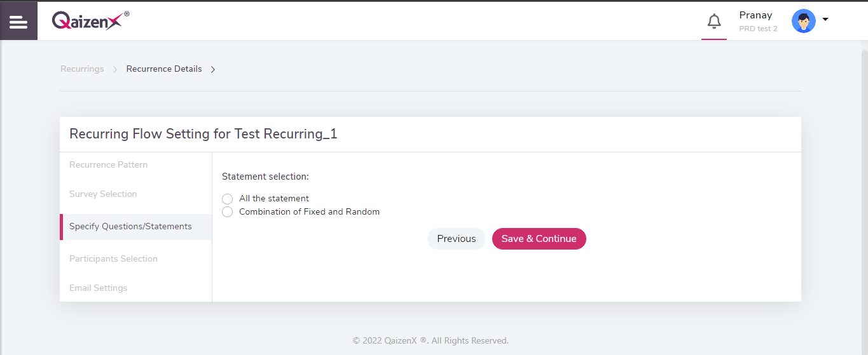
Task: Open the notifications bell
Action: (x=714, y=22)
